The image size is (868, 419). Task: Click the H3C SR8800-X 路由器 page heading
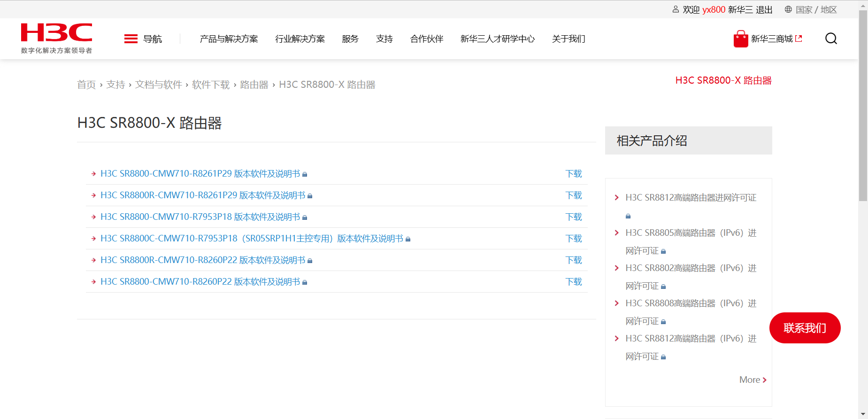pyautogui.click(x=149, y=123)
